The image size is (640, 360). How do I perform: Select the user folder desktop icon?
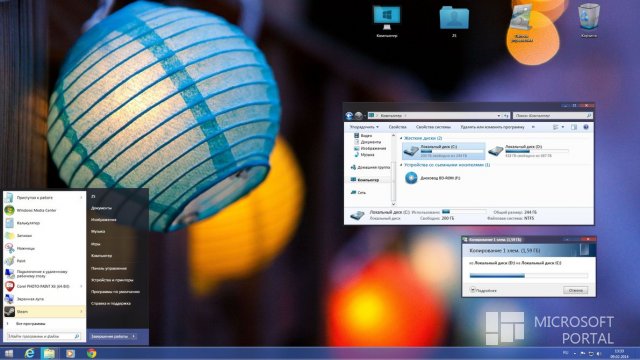pyautogui.click(x=454, y=21)
